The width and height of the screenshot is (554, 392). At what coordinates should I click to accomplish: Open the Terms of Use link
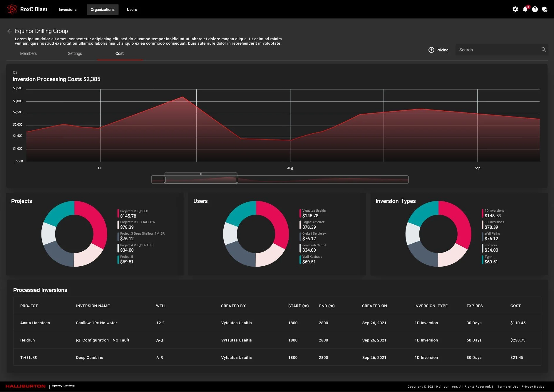pyautogui.click(x=508, y=386)
